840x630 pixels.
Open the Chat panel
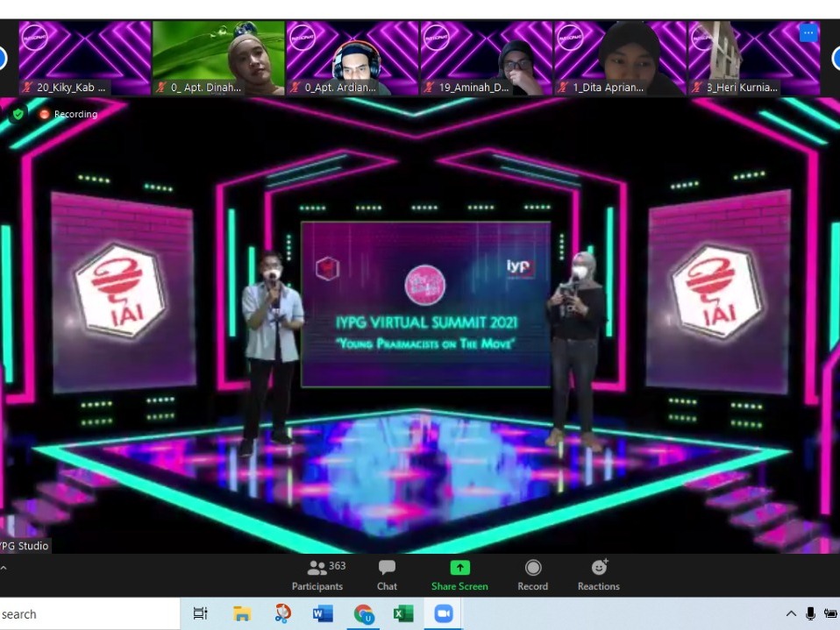387,575
